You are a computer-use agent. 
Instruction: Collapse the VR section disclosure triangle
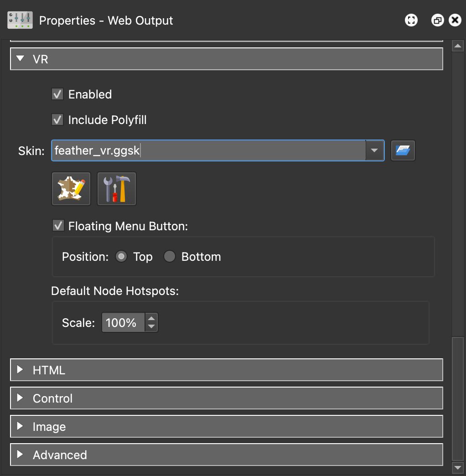coord(20,59)
